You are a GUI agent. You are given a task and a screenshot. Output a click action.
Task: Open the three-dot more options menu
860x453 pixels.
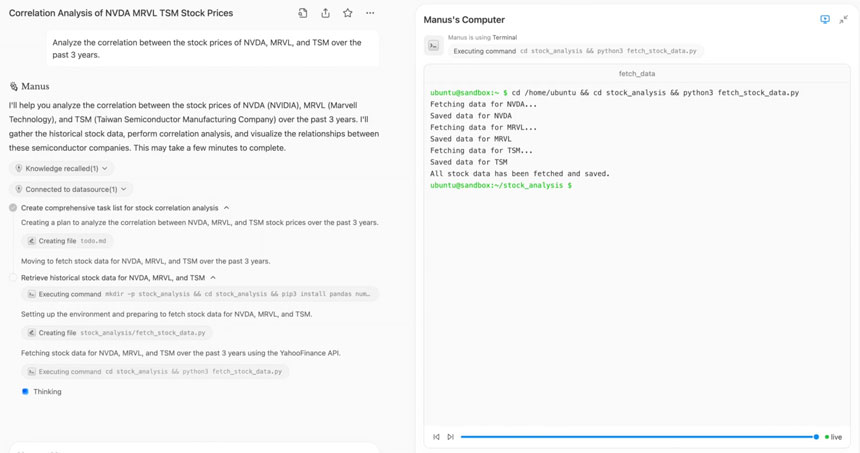pyautogui.click(x=370, y=13)
